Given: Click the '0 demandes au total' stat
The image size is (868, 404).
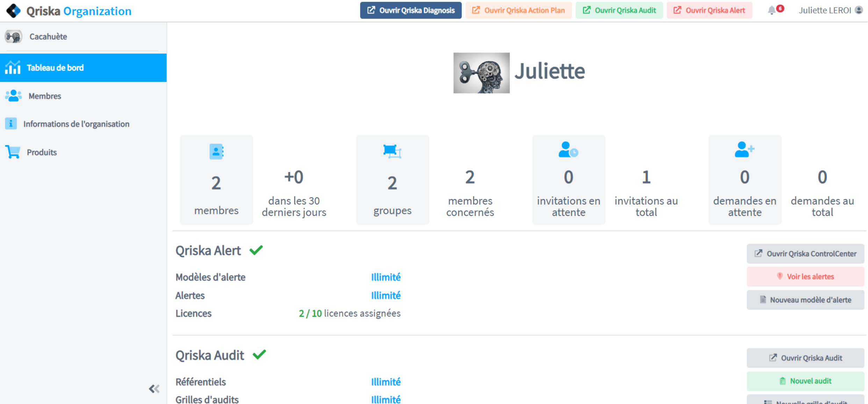Looking at the screenshot, I should [822, 193].
